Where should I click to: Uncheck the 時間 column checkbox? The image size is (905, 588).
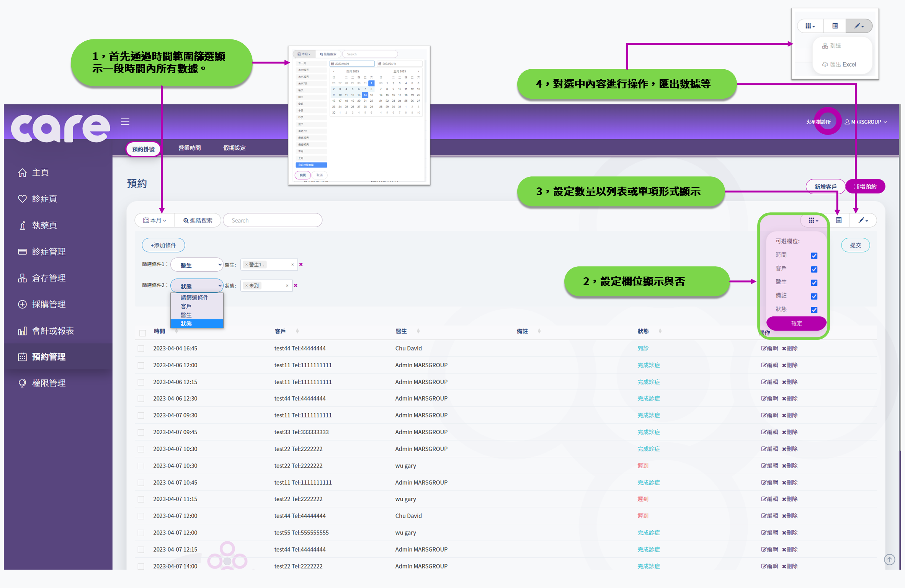814,256
